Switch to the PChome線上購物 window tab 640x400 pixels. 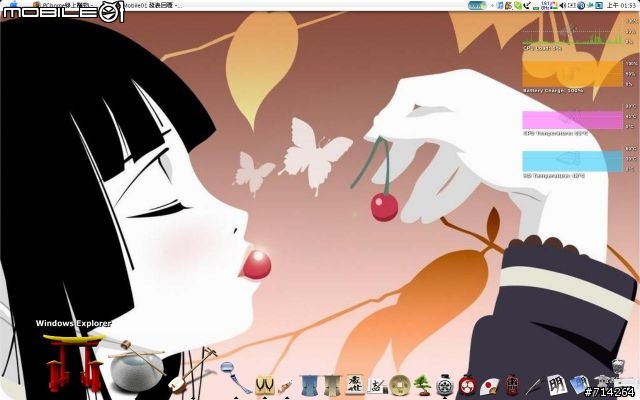[63, 5]
